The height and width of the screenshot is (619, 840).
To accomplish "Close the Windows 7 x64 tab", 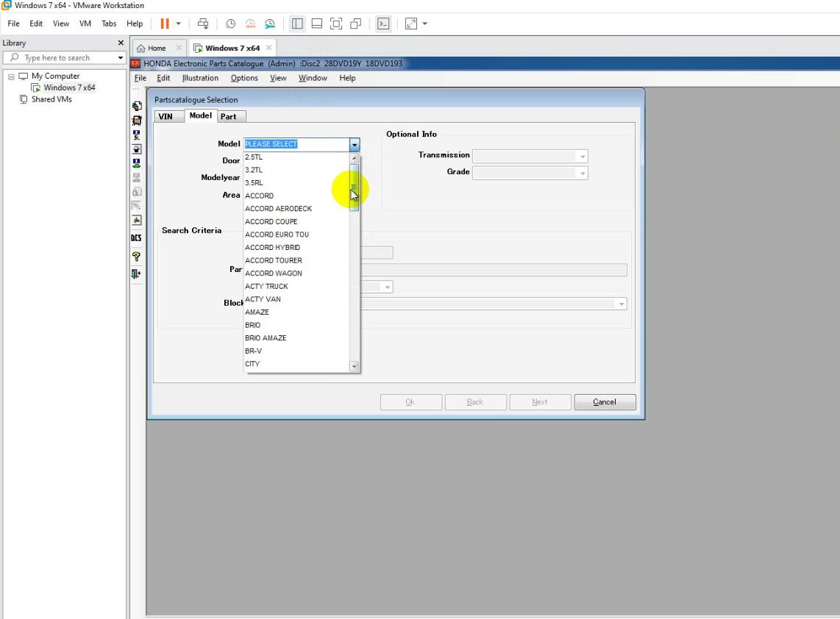I will pos(269,48).
